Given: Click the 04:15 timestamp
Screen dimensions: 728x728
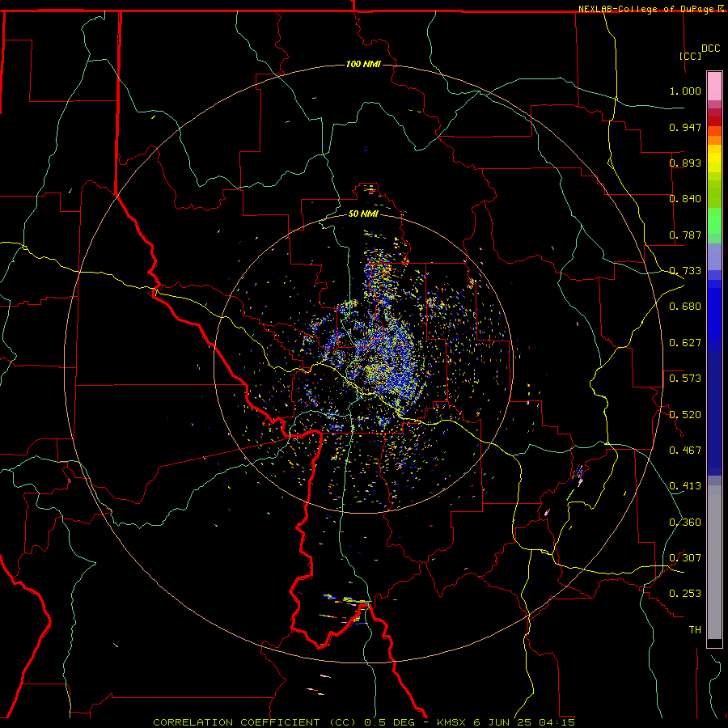Looking at the screenshot, I should click(557, 722).
